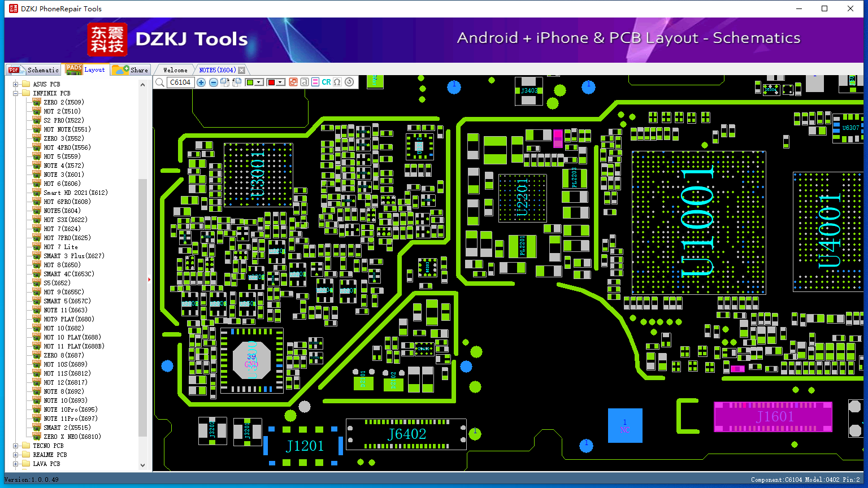Open the Share tab
Viewport: 868px width, 488px height.
pos(130,70)
